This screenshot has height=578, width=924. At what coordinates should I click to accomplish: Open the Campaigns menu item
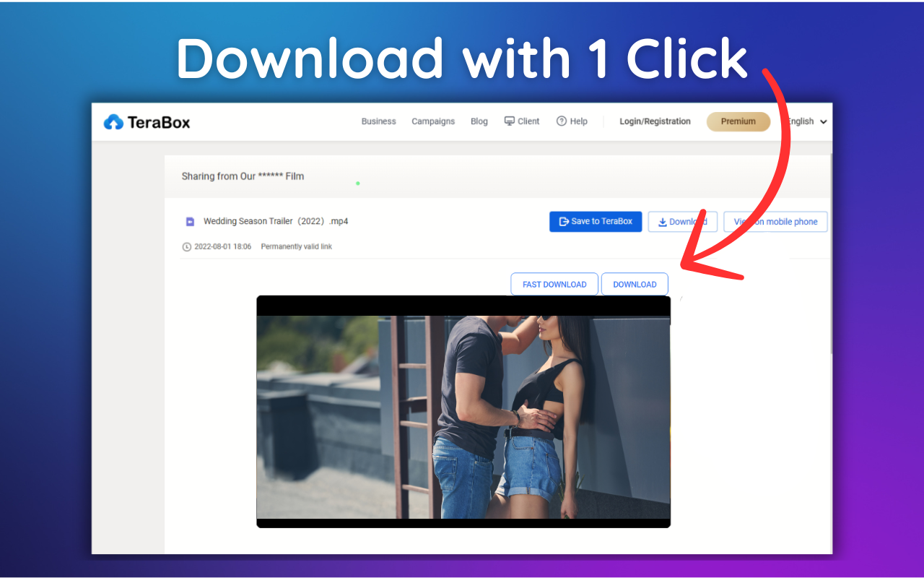click(x=432, y=121)
